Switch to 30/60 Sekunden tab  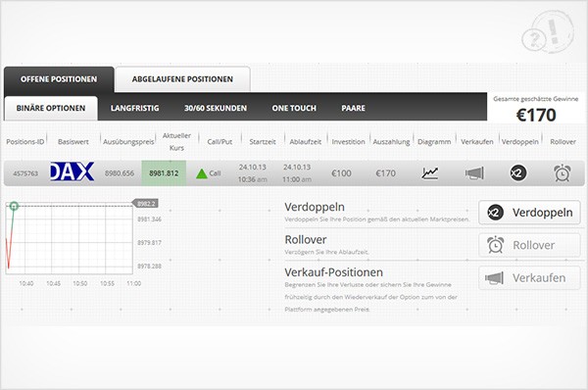click(216, 109)
